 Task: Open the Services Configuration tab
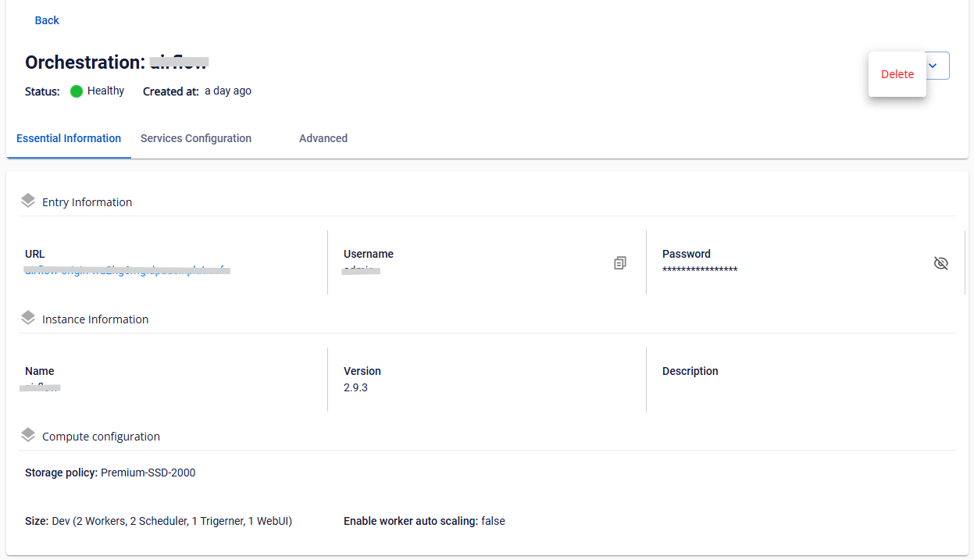pyautogui.click(x=196, y=138)
